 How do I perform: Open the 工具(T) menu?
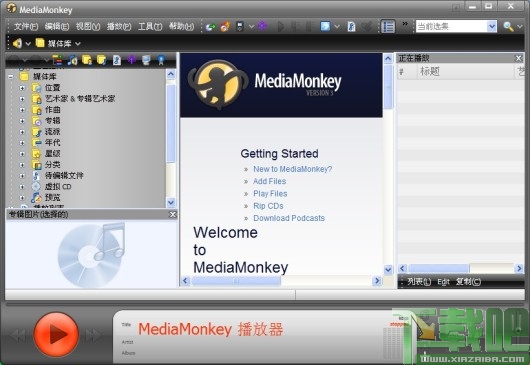point(150,26)
